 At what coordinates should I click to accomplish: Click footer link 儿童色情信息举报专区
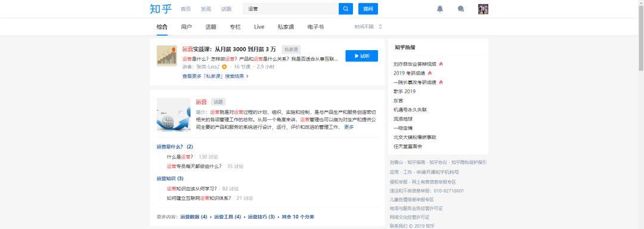coord(411,199)
